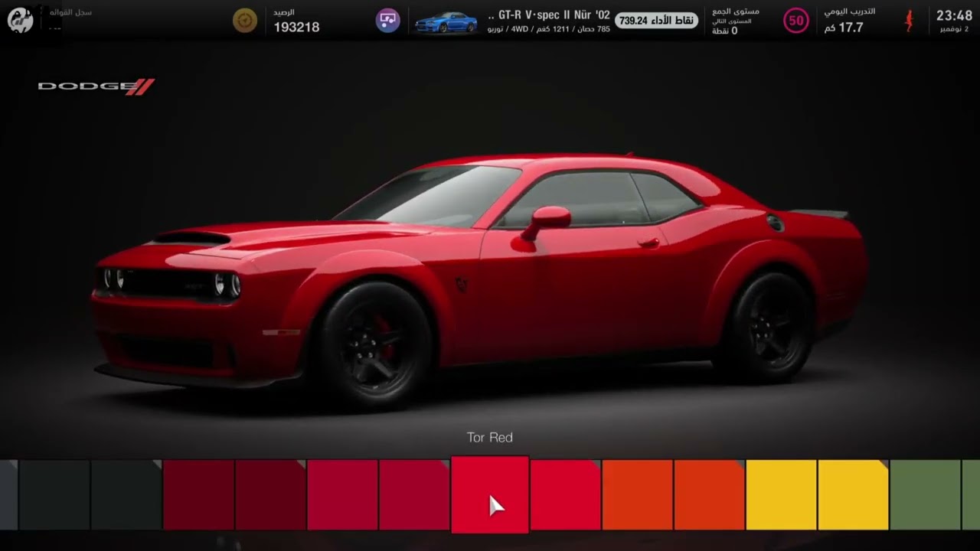The height and width of the screenshot is (551, 980).
Task: Click the Dodge brand logo
Action: coord(96,86)
